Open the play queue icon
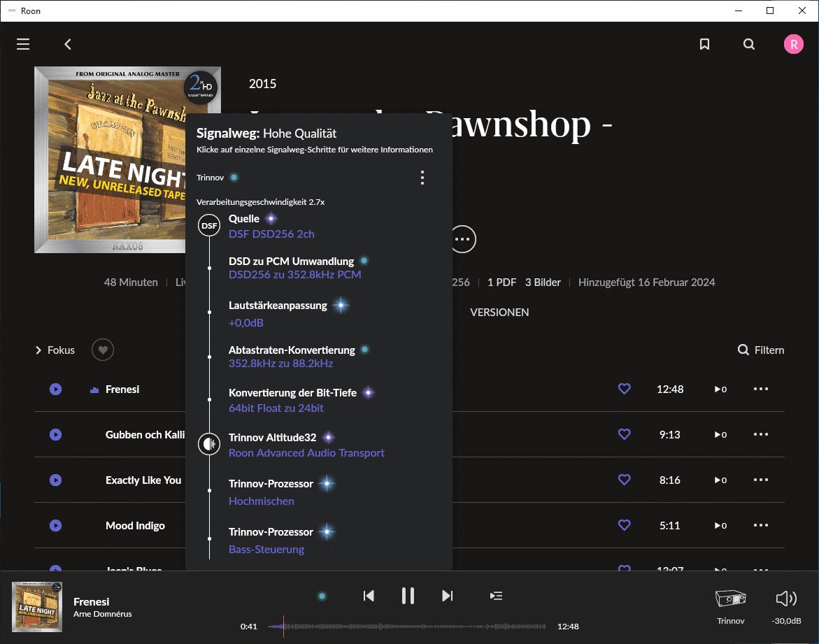This screenshot has height=644, width=819. coord(496,596)
